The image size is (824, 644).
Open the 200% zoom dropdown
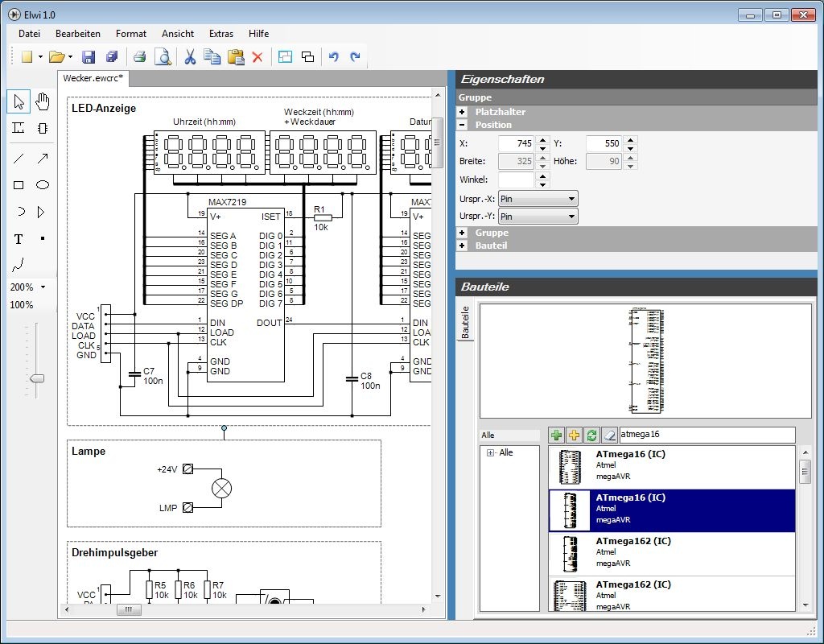click(x=43, y=287)
